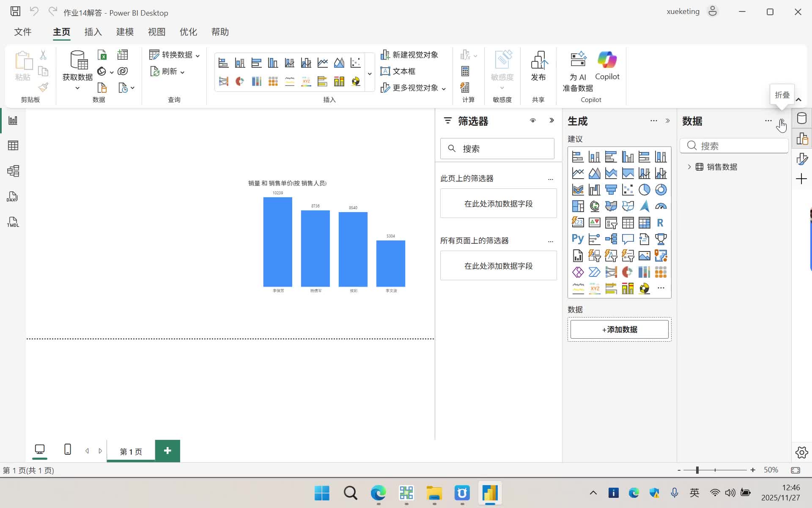Screen dimensions: 812x508
Task: Choose the R script visual icon
Action: point(660,223)
